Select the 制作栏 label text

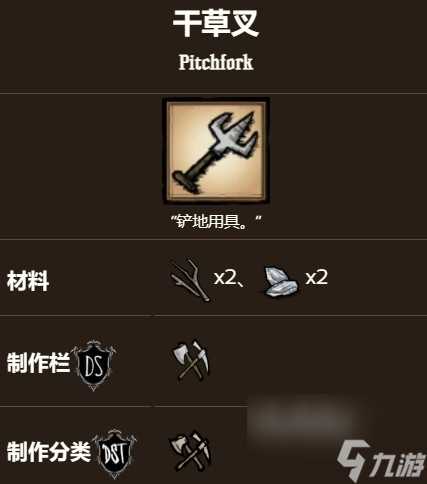(38, 363)
